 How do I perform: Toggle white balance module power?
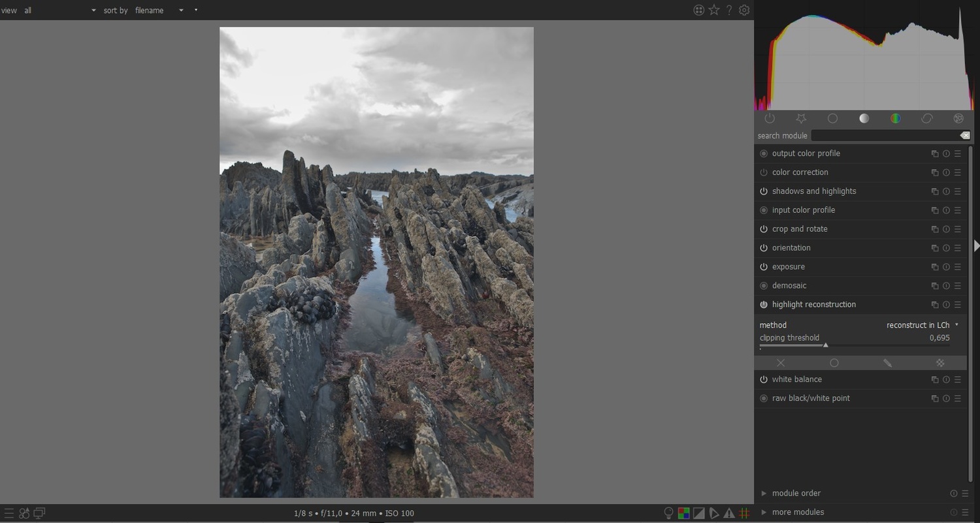pyautogui.click(x=764, y=379)
